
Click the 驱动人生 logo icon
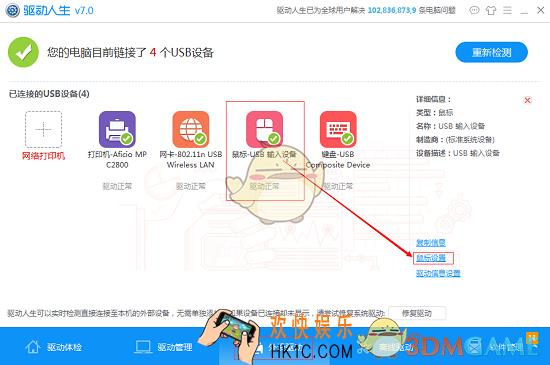[x=13, y=10]
